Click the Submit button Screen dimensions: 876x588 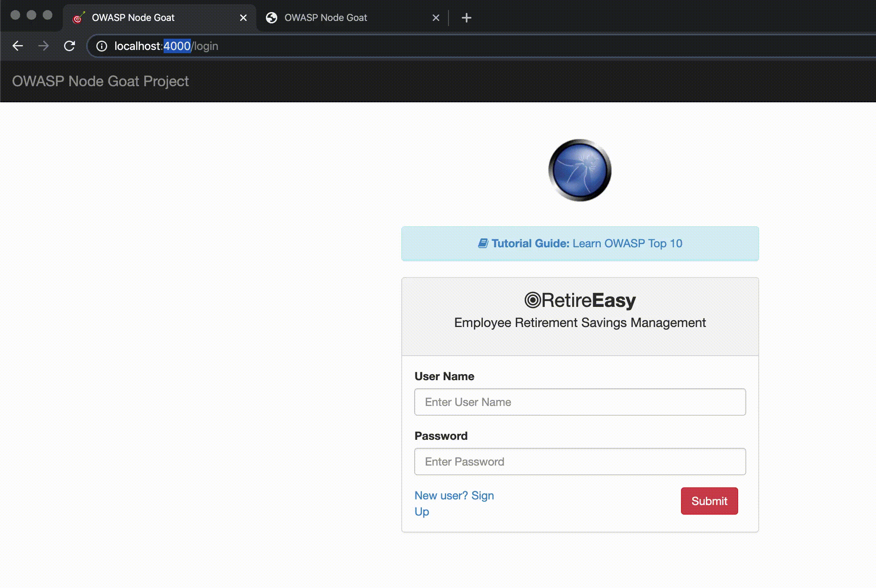[x=709, y=501]
